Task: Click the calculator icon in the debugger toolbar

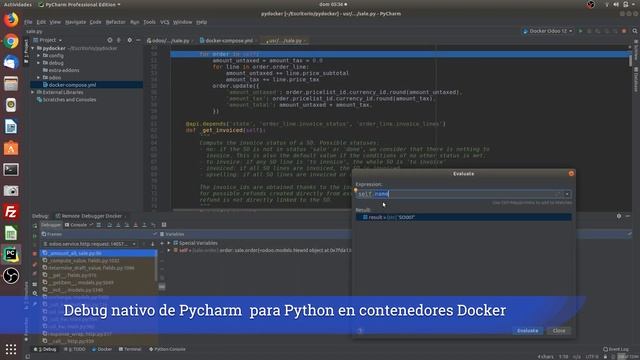Action: click(x=164, y=224)
